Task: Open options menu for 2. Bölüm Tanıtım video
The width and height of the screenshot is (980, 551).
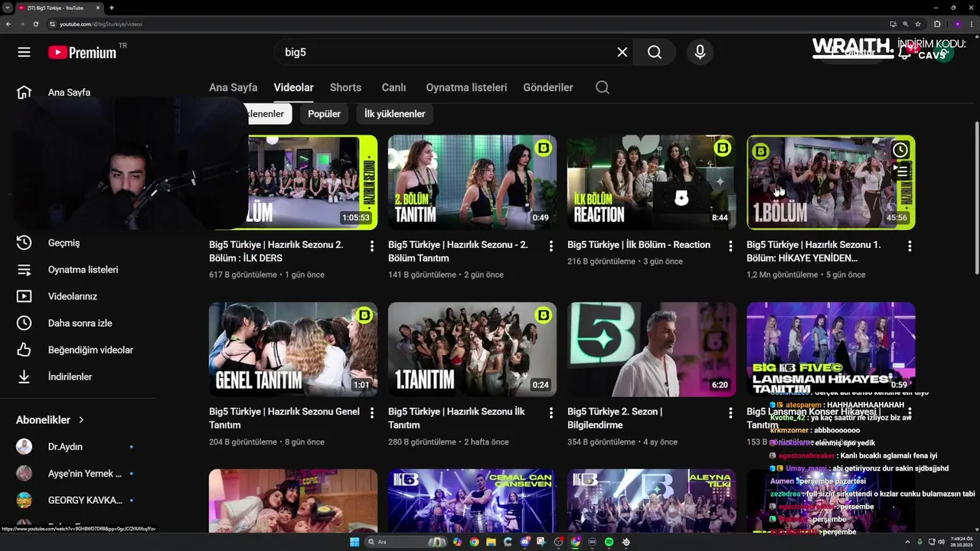Action: 551,246
